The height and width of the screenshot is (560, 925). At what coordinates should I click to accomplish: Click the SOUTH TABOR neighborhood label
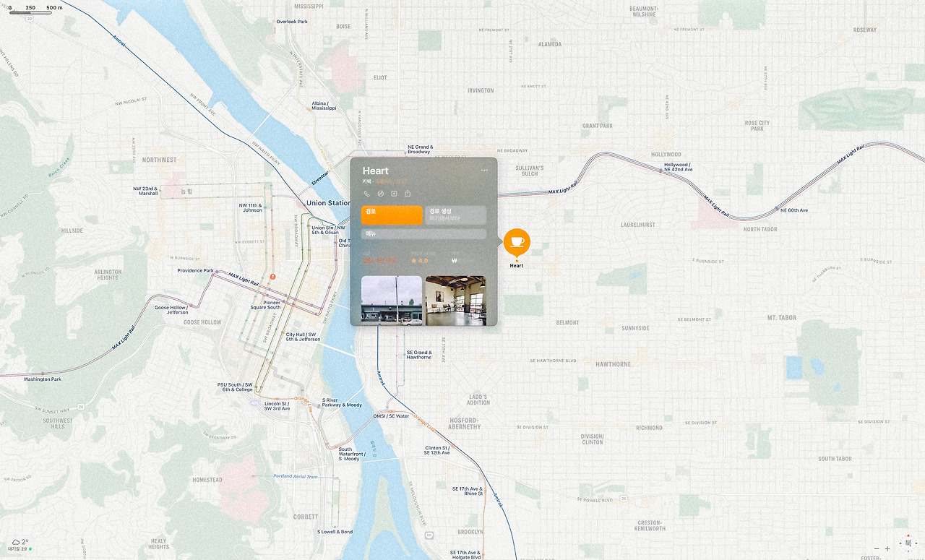(835, 459)
